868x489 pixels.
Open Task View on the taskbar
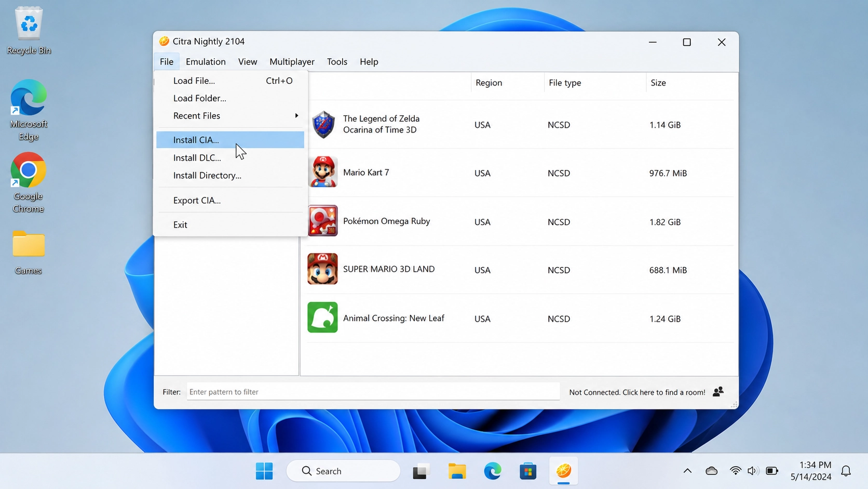[x=421, y=471]
